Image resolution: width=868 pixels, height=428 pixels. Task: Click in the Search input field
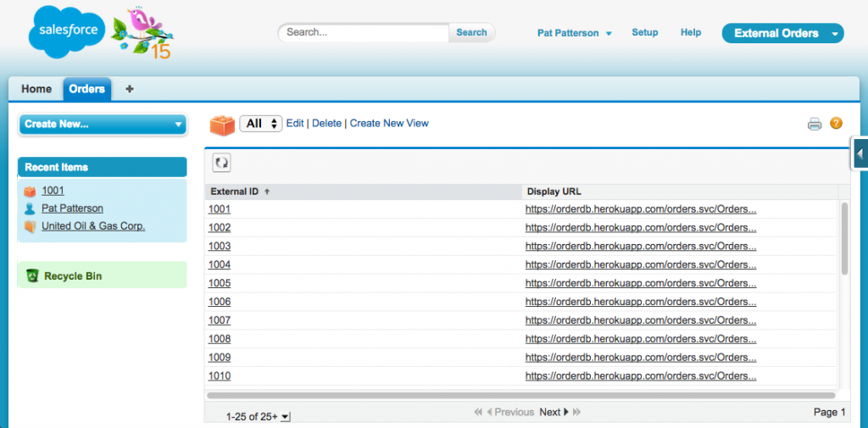coord(364,32)
